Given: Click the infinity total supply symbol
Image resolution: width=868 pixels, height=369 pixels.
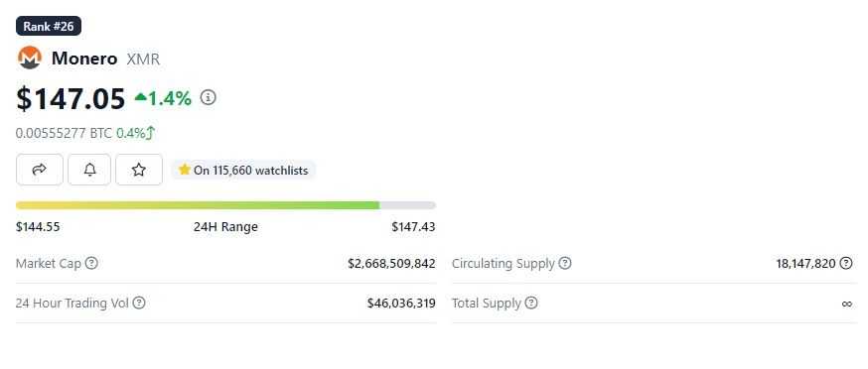Looking at the screenshot, I should point(847,304).
